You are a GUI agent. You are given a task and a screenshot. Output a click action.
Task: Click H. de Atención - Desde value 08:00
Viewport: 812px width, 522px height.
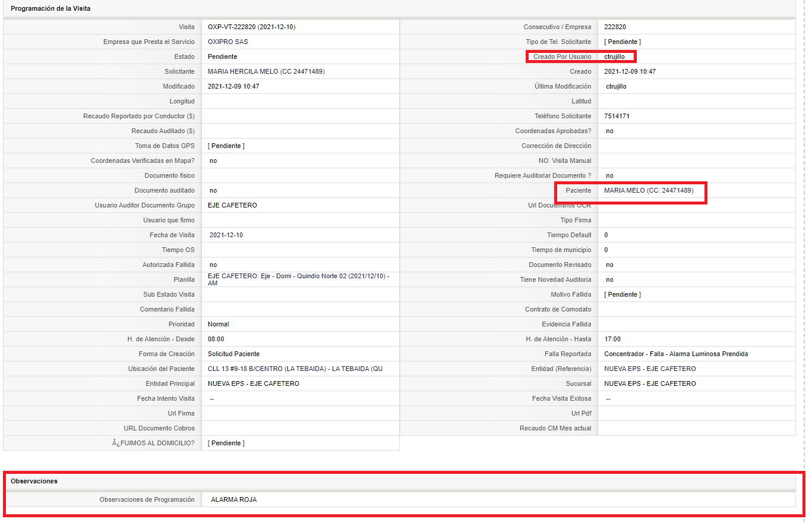click(216, 339)
